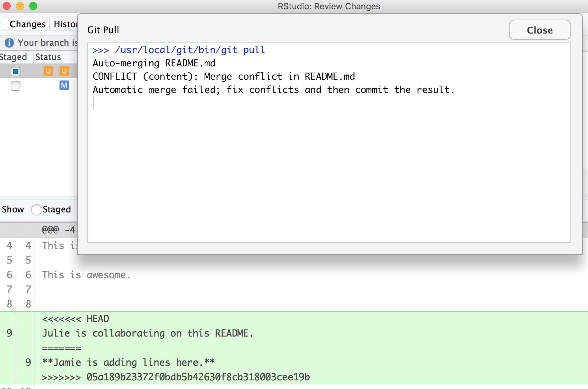Click the first orange U status icon
588x389 pixels.
click(x=48, y=71)
